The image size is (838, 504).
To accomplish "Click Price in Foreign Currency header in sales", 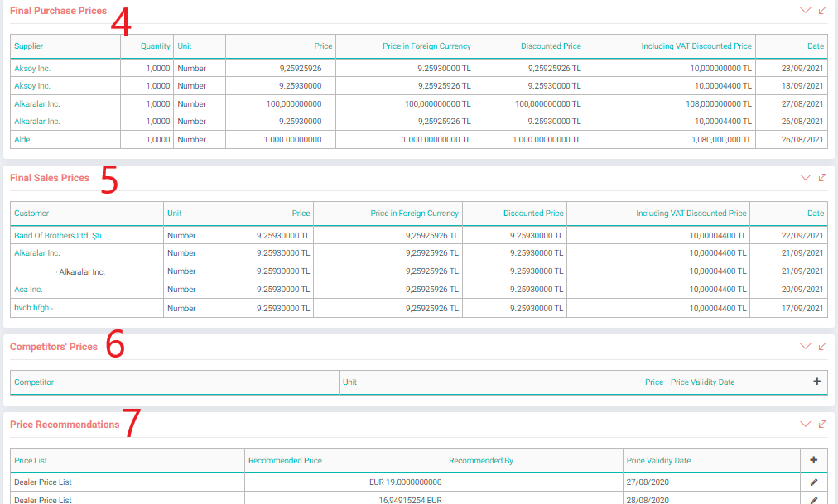I will point(414,213).
